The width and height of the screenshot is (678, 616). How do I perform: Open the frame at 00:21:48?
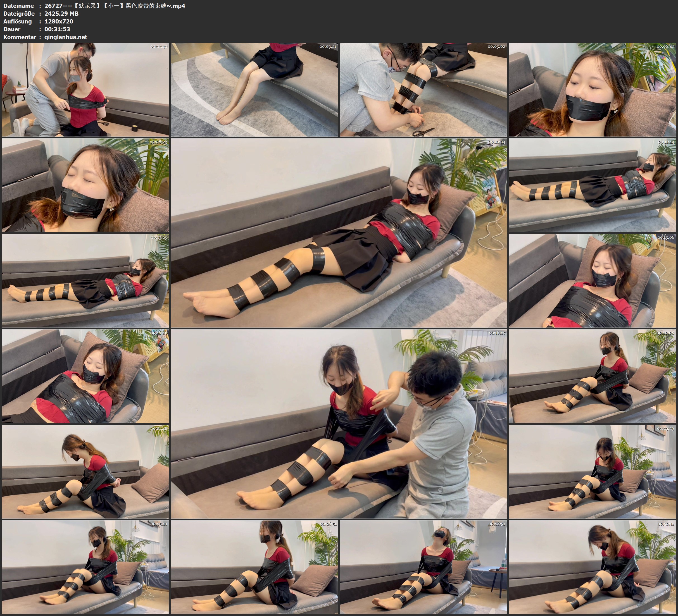pyautogui.click(x=85, y=472)
